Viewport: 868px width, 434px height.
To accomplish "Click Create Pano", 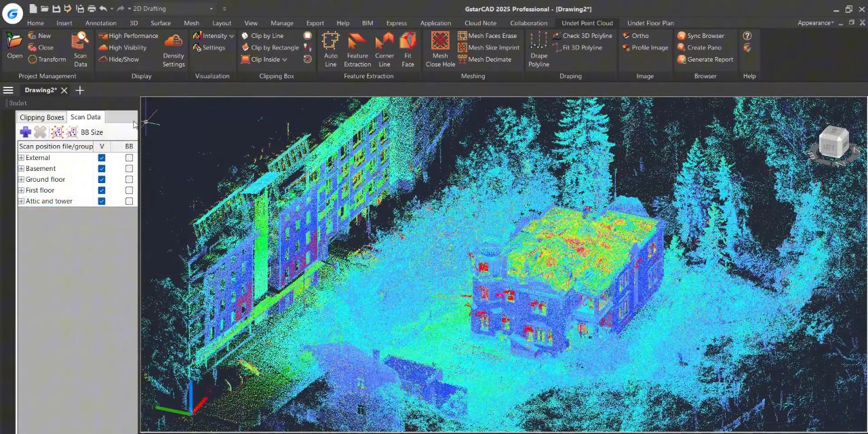I will tap(699, 47).
